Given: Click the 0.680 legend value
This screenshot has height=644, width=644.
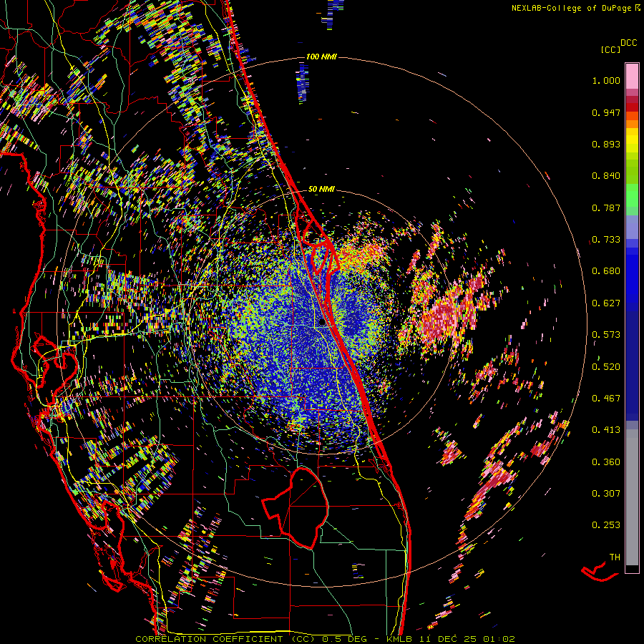Looking at the screenshot, I should [x=606, y=271].
